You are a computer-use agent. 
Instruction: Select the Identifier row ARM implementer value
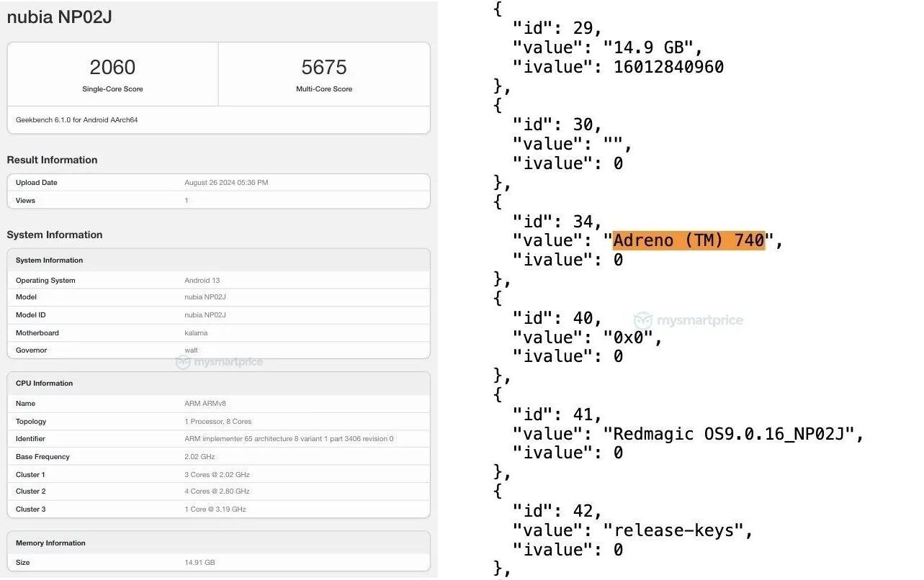pyautogui.click(x=288, y=439)
